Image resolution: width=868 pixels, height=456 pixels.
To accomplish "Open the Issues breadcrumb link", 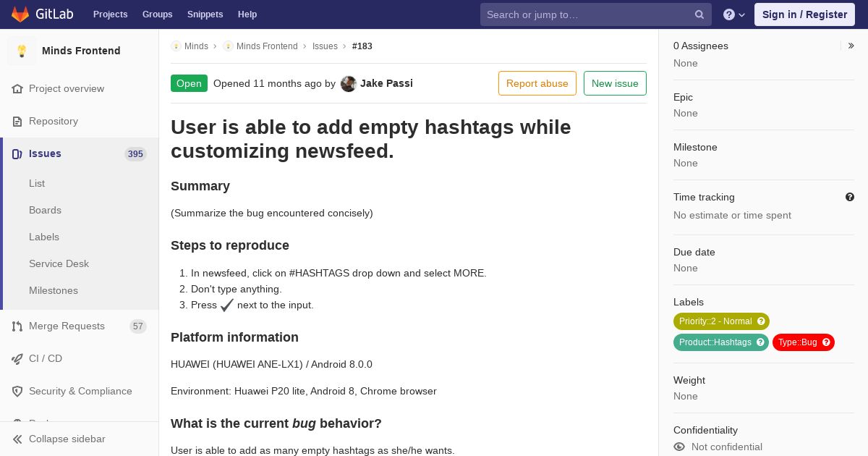I will (325, 46).
